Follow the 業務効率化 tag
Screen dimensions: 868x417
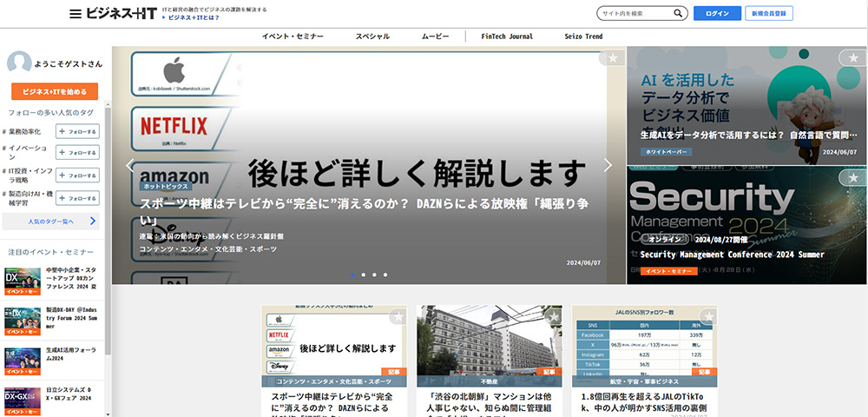pos(77,131)
